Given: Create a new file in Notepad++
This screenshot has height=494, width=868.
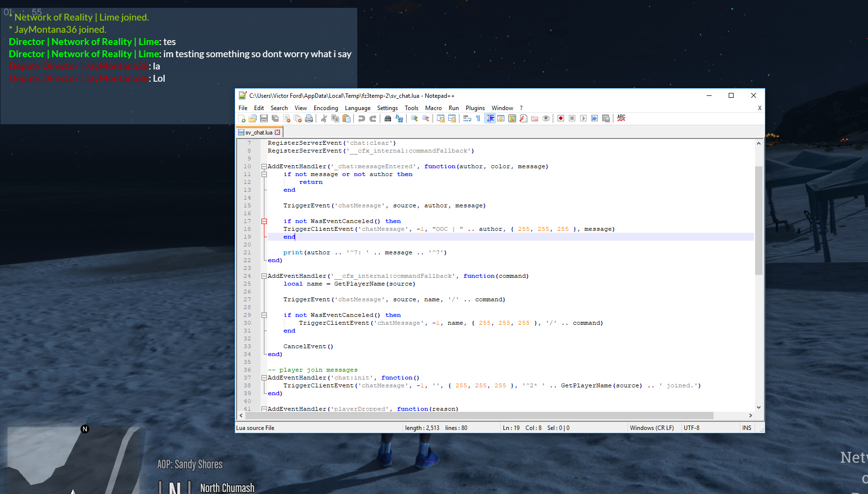Looking at the screenshot, I should (x=241, y=118).
